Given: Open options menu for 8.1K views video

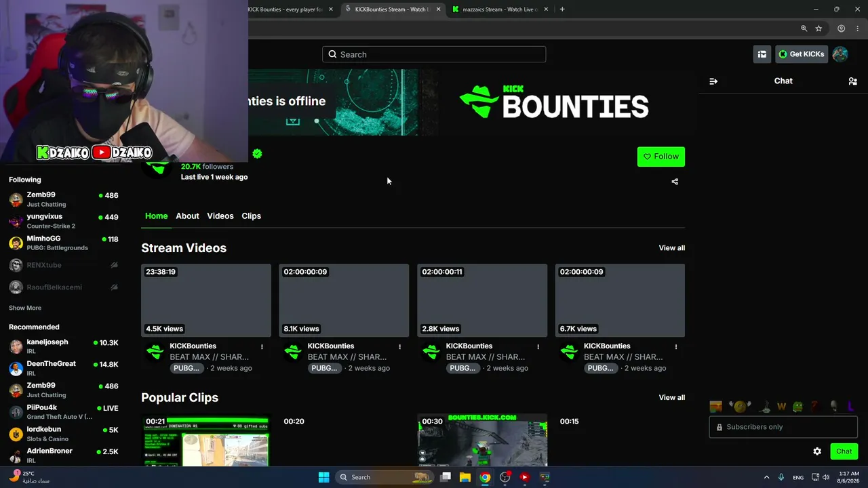Looking at the screenshot, I should (399, 347).
